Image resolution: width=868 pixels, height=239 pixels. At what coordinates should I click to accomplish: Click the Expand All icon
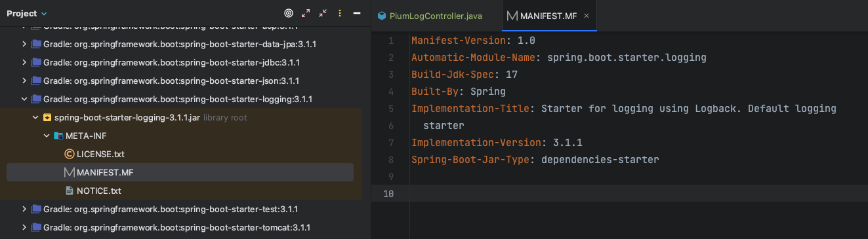click(x=306, y=13)
